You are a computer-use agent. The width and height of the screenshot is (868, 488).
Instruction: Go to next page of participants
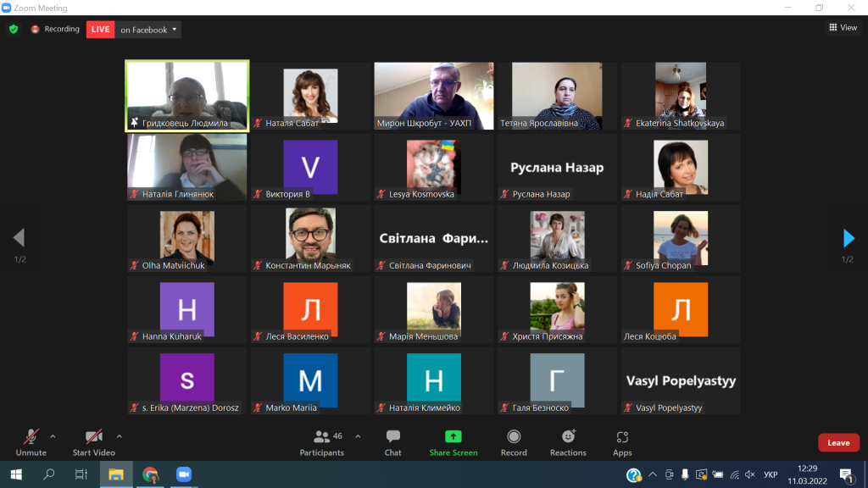(849, 238)
